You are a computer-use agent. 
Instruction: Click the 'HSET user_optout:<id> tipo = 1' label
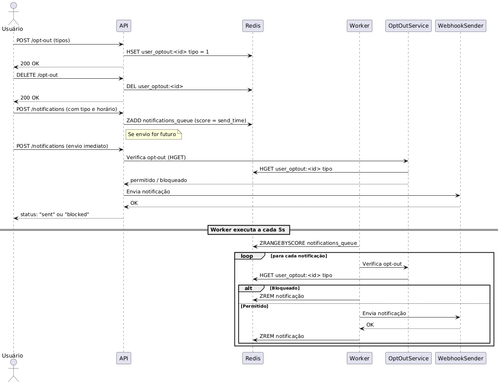point(167,52)
